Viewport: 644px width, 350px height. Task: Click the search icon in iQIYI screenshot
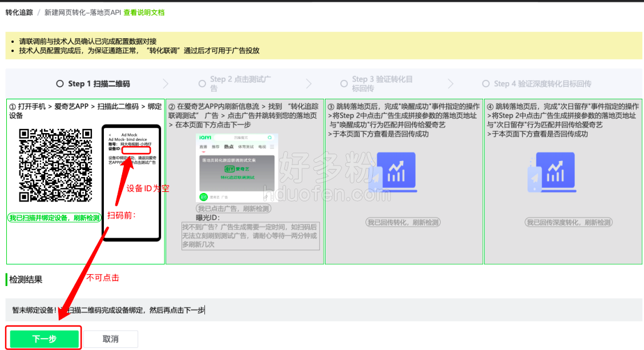pos(270,138)
